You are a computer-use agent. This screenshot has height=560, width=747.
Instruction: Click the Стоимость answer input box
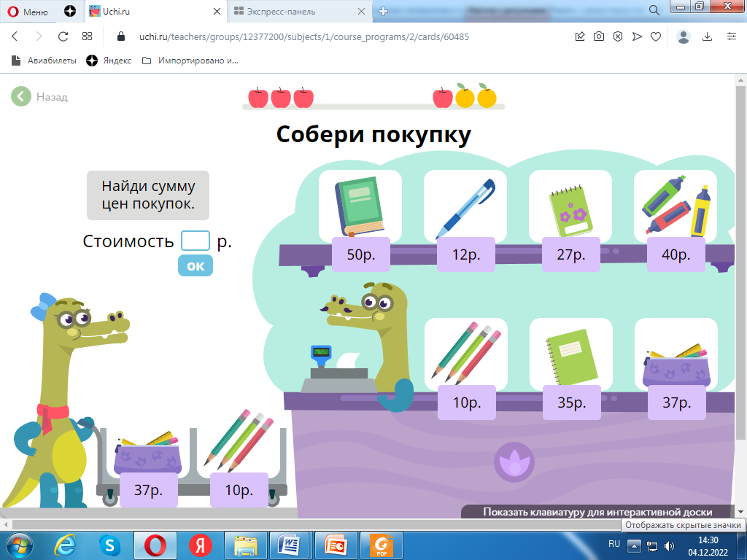click(195, 241)
